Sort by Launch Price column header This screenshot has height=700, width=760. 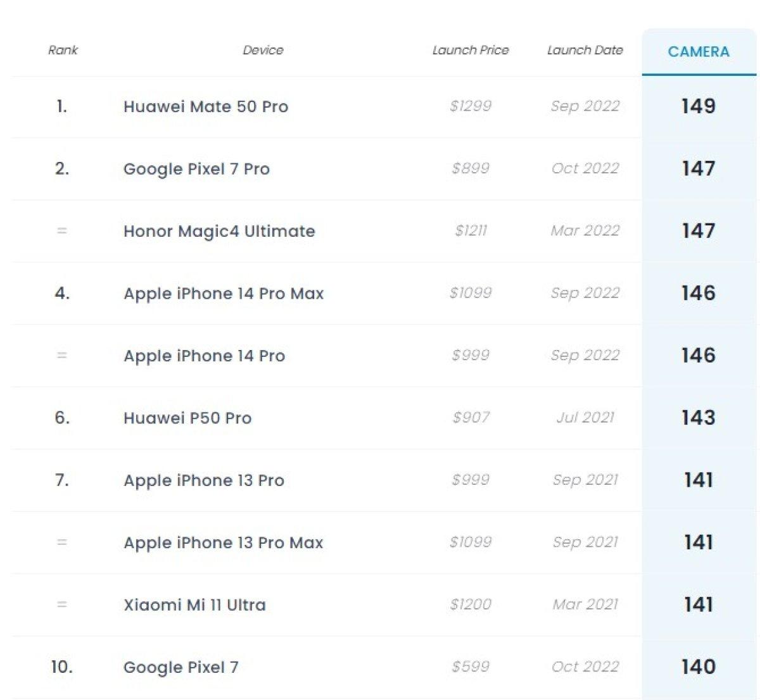click(471, 50)
